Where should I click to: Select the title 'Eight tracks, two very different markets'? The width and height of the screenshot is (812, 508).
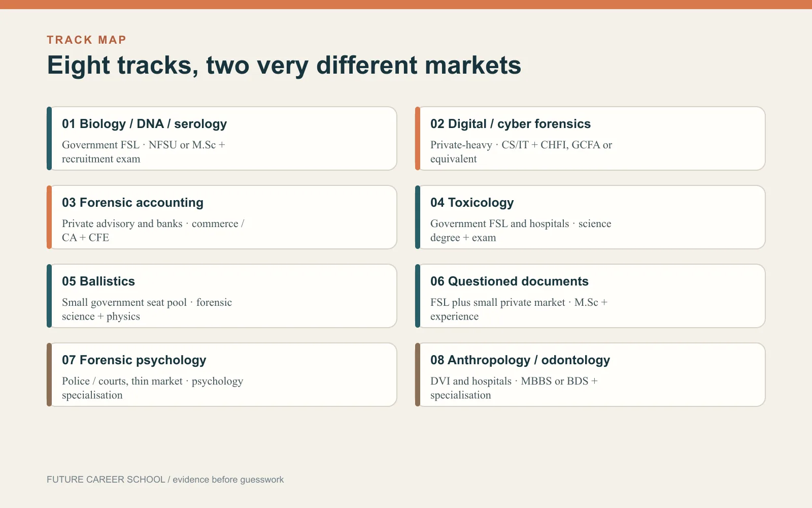pyautogui.click(x=284, y=66)
